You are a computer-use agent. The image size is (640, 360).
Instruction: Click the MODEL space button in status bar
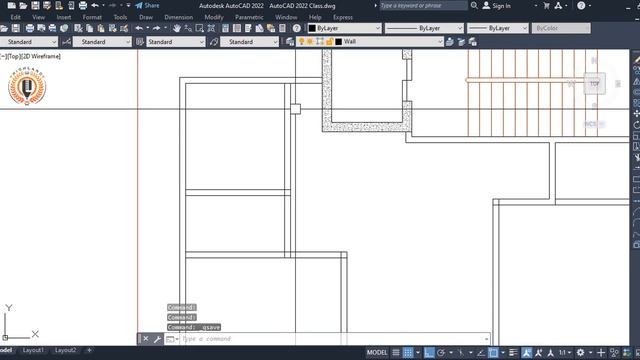[x=377, y=352]
